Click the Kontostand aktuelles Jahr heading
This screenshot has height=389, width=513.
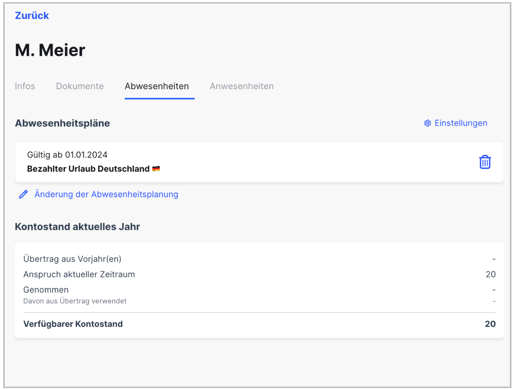click(x=77, y=227)
